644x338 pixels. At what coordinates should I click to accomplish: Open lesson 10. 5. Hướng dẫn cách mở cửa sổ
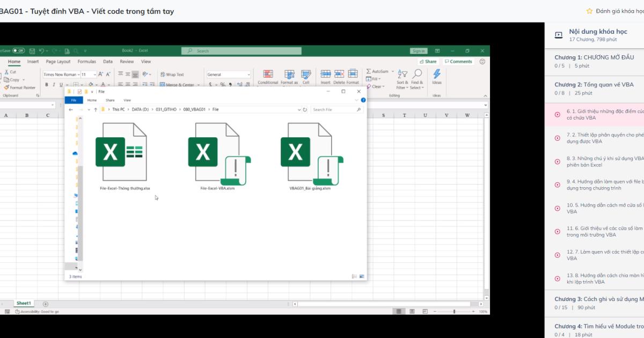coord(595,208)
